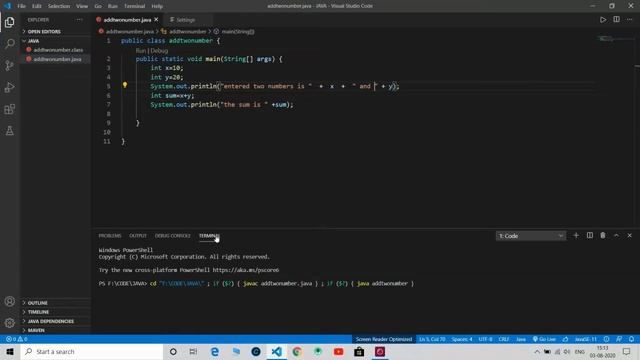Image resolution: width=640 pixels, height=360 pixels.
Task: Open editor More Actions ellipsis
Action: 630,20
